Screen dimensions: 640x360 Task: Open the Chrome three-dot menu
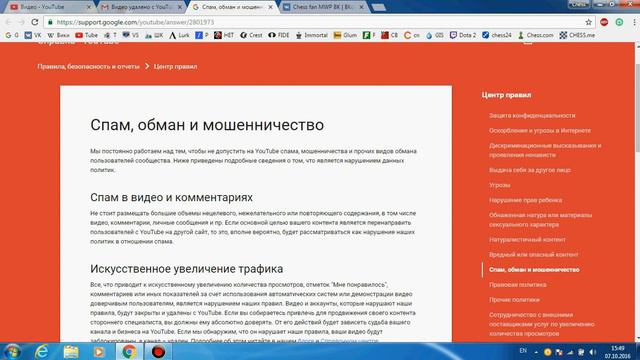tap(634, 22)
